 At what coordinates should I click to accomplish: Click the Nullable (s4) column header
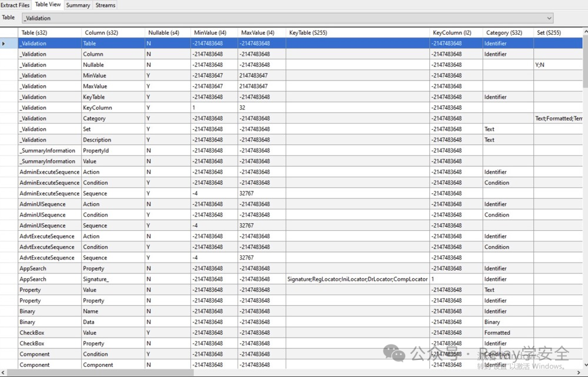pos(168,32)
